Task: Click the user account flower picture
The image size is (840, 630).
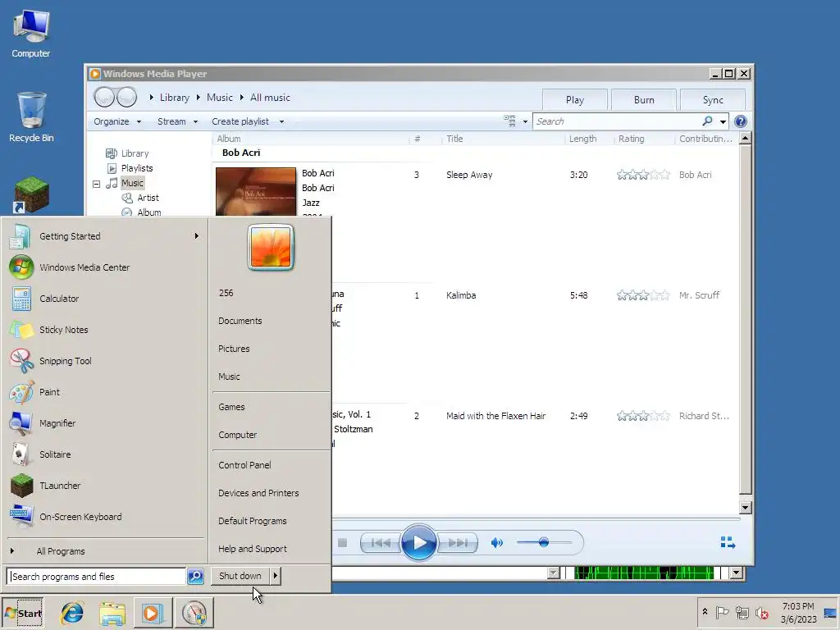Action: pyautogui.click(x=271, y=247)
